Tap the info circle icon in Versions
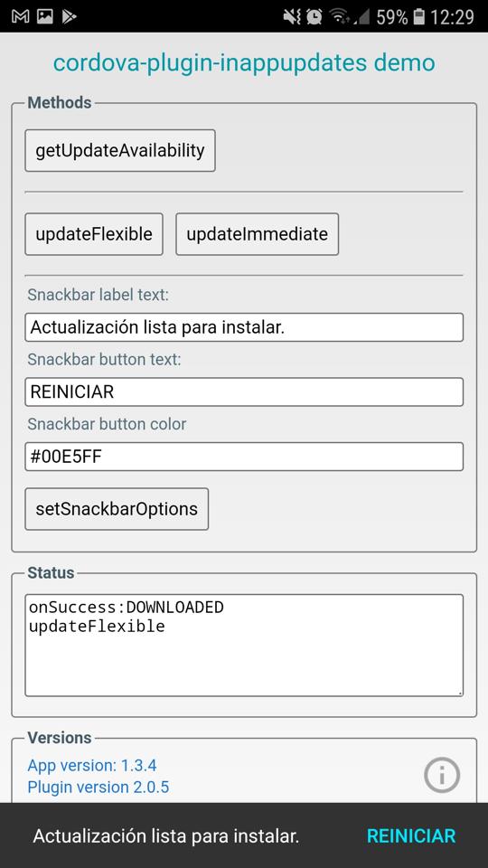Viewport: 488px width, 868px height. tap(442, 775)
